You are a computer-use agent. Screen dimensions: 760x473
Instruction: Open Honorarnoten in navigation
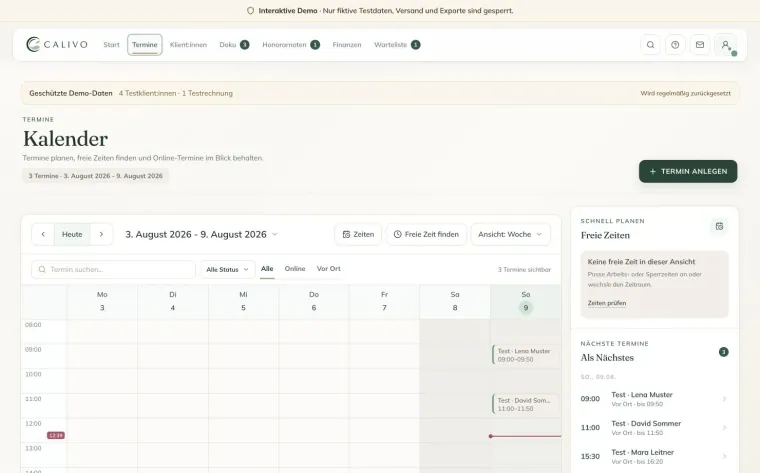click(285, 45)
